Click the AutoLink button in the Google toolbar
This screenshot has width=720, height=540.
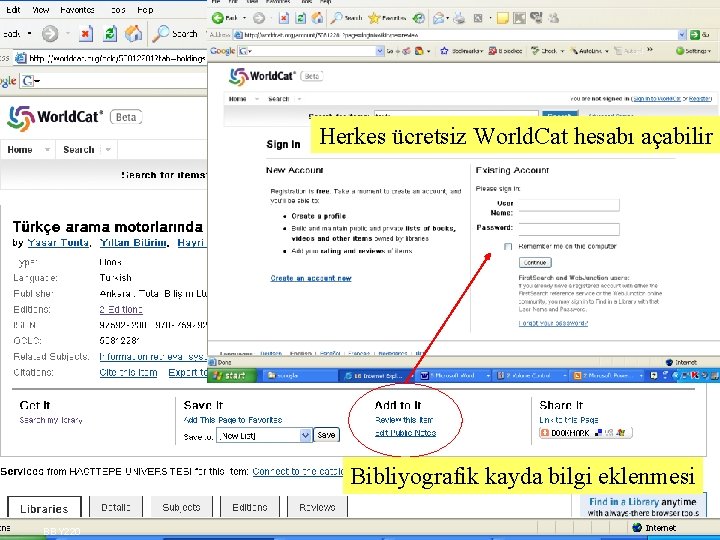590,51
